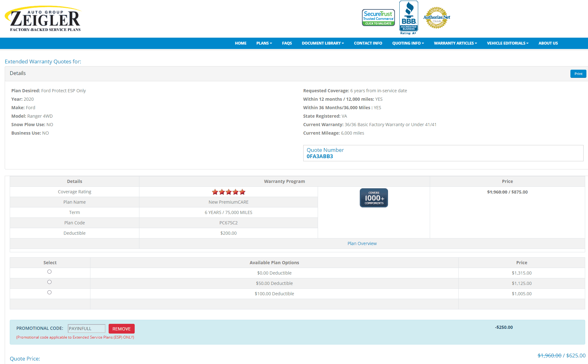588x364 pixels.
Task: Click the $1,005.00 price cell
Action: click(521, 294)
